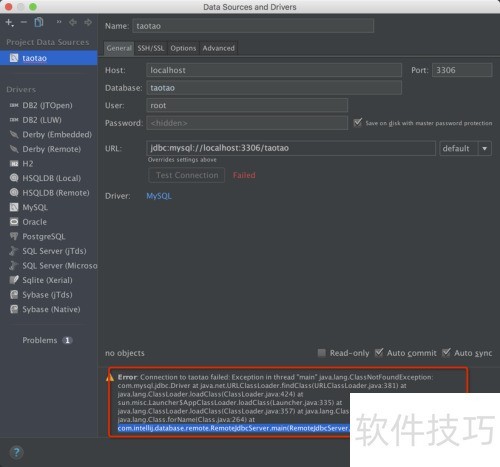The image size is (500, 467).
Task: Click the JDBC URL field
Action: (x=291, y=148)
